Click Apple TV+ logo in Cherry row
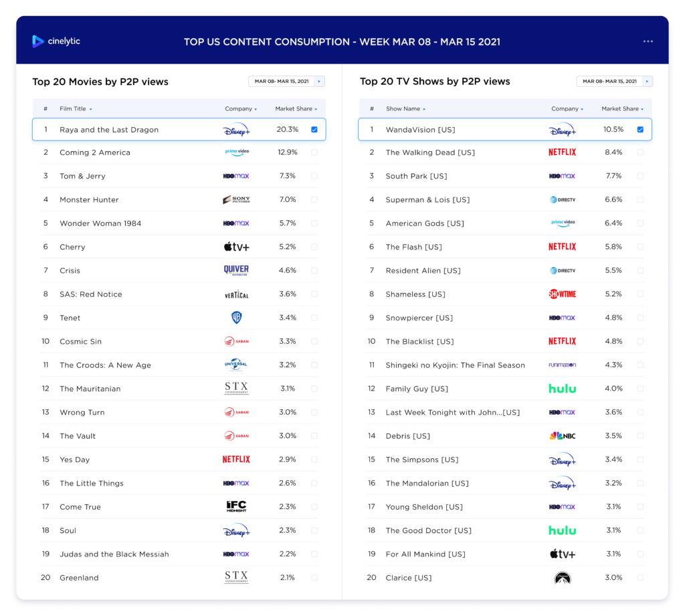Screen dimensions: 685x616 236,247
